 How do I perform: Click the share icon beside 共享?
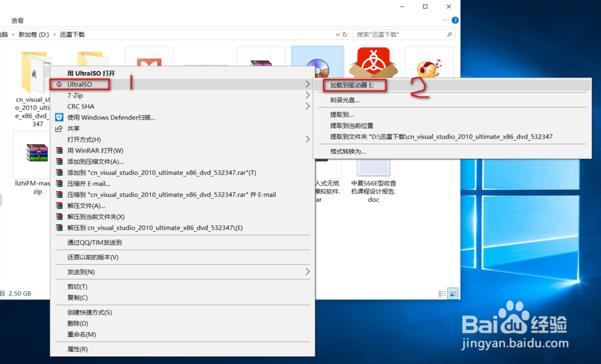tap(59, 129)
